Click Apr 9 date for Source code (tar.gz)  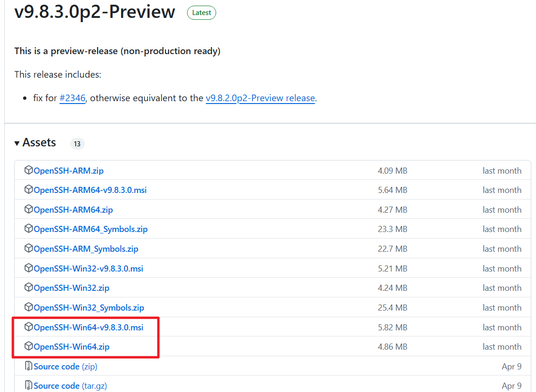click(512, 386)
